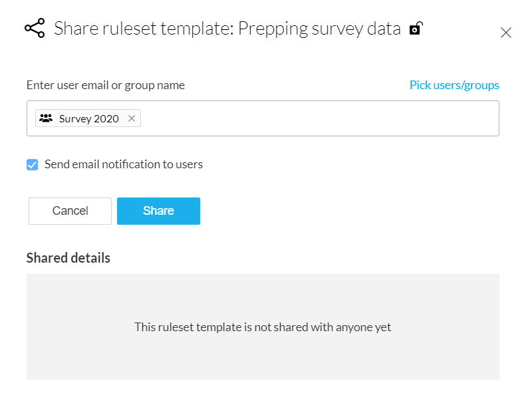Click the 'Send email notification to users' label
The height and width of the screenshot is (397, 532).
pyautogui.click(x=123, y=164)
